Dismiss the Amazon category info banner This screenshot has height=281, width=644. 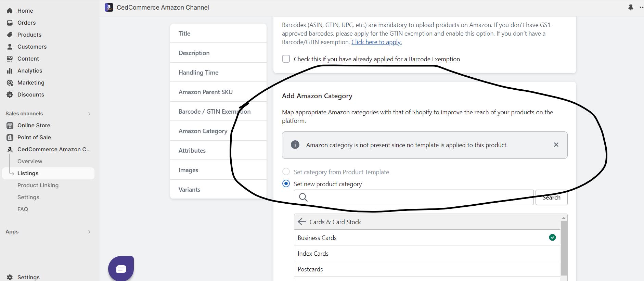click(x=556, y=145)
